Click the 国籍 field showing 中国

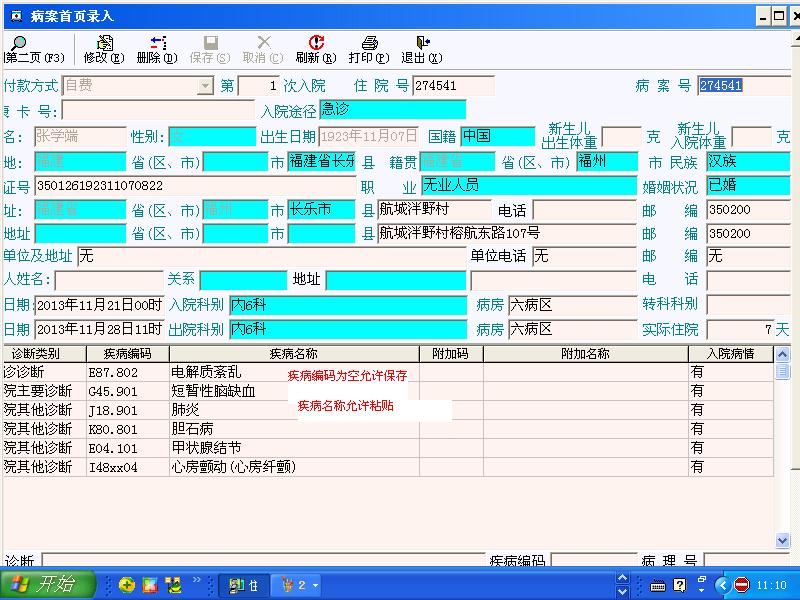[x=497, y=136]
